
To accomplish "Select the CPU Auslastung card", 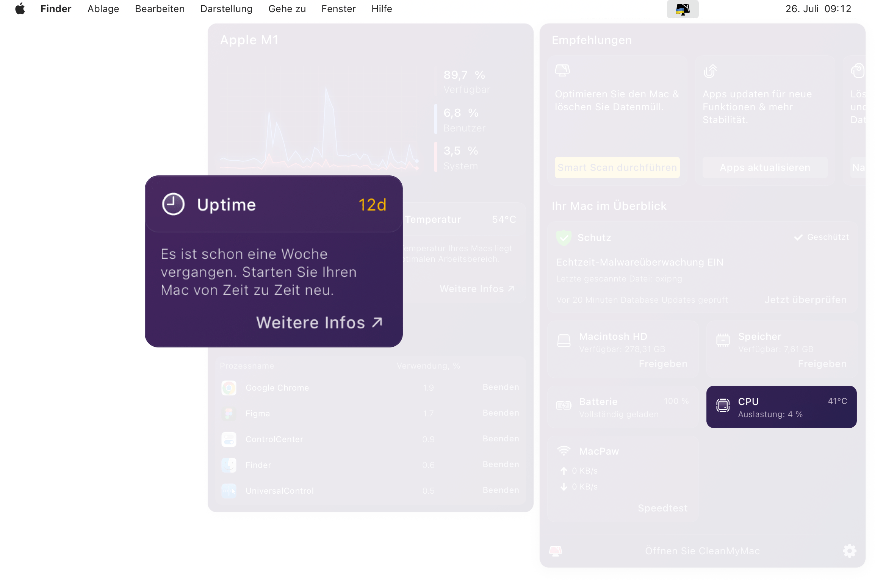I will (781, 407).
